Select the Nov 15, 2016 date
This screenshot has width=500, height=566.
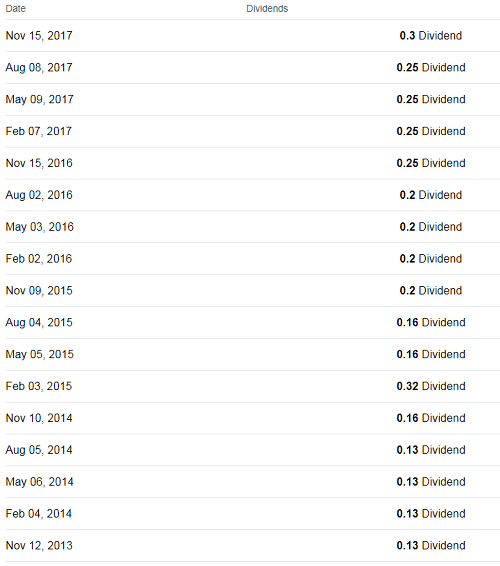39,163
